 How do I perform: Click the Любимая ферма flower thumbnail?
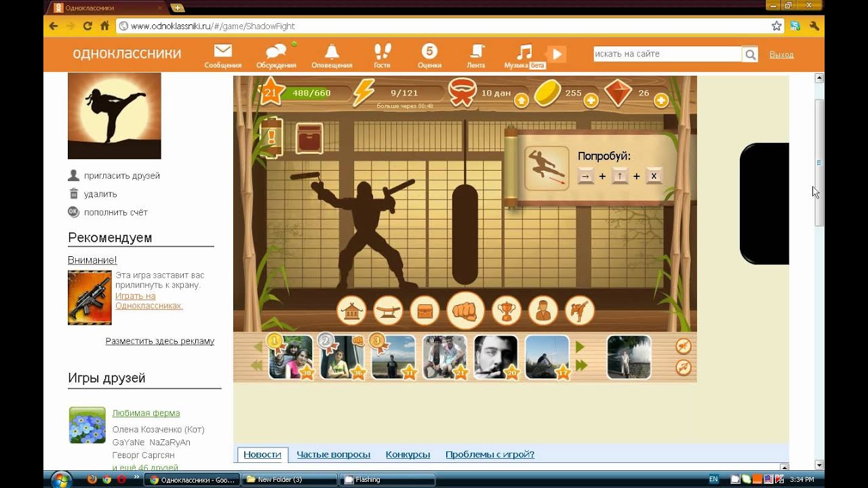pyautogui.click(x=87, y=425)
